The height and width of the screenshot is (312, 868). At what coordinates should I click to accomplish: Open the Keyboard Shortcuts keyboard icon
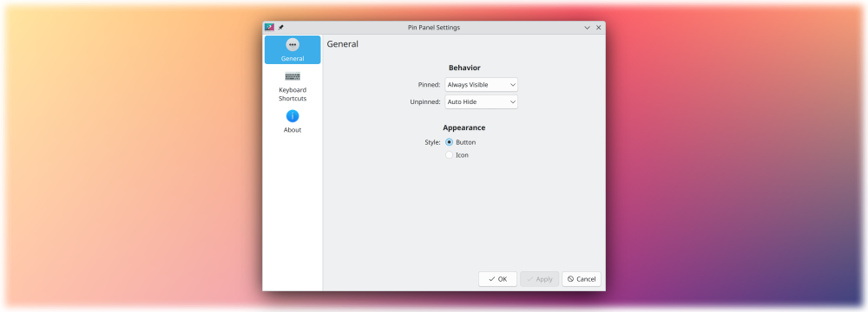(293, 76)
